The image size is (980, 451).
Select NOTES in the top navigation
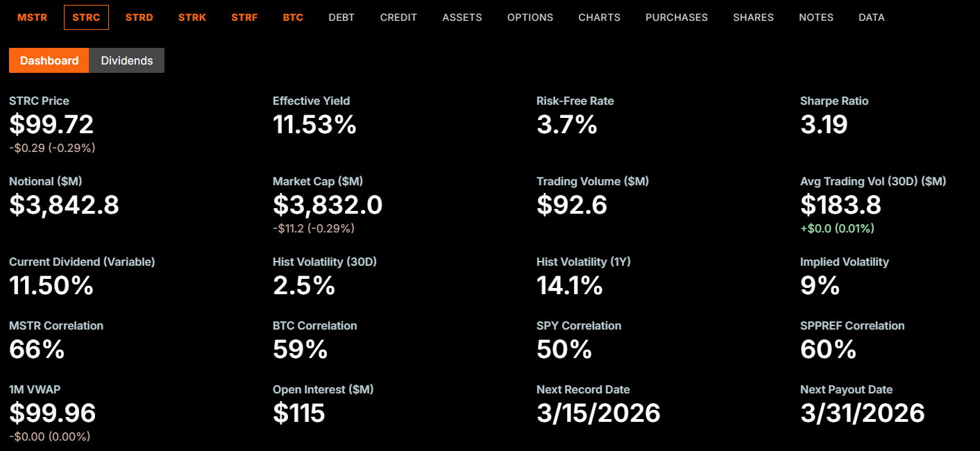816,17
